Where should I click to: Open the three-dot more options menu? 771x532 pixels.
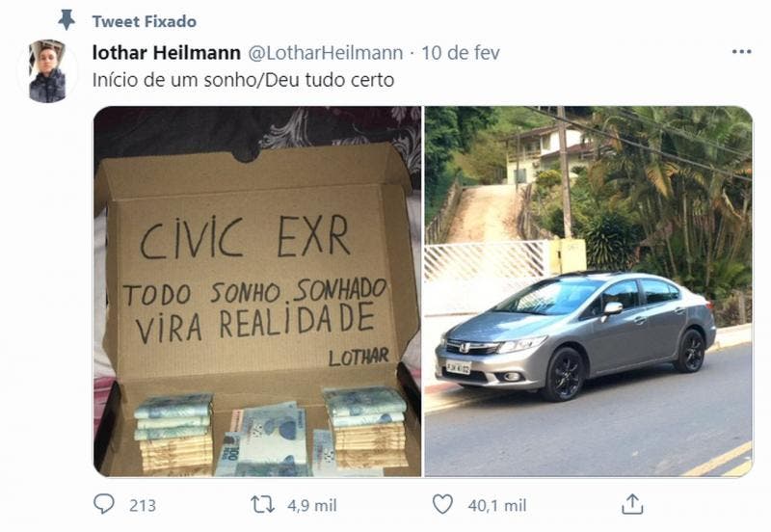point(741,52)
